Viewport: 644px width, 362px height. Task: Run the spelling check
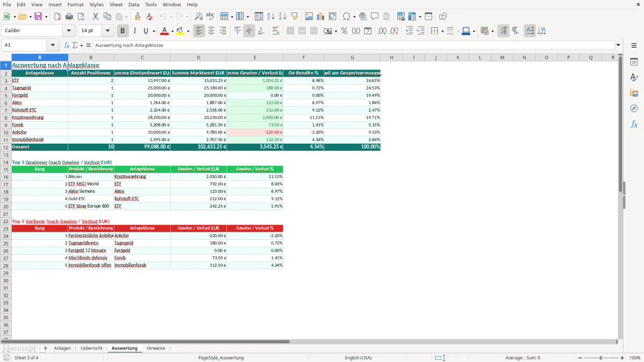tap(210, 17)
